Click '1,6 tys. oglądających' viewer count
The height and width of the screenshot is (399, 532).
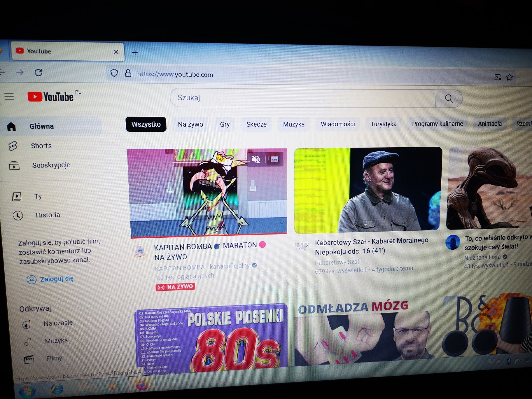coord(185,276)
